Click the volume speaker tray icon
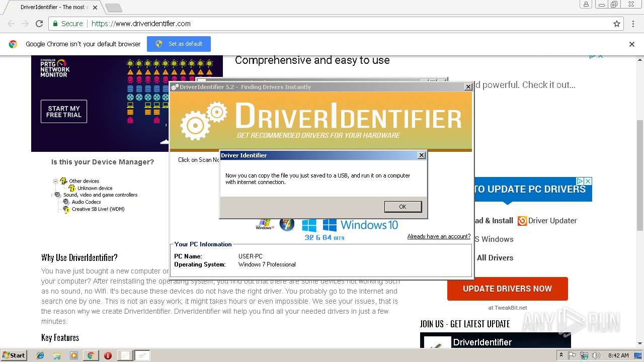 [596, 355]
